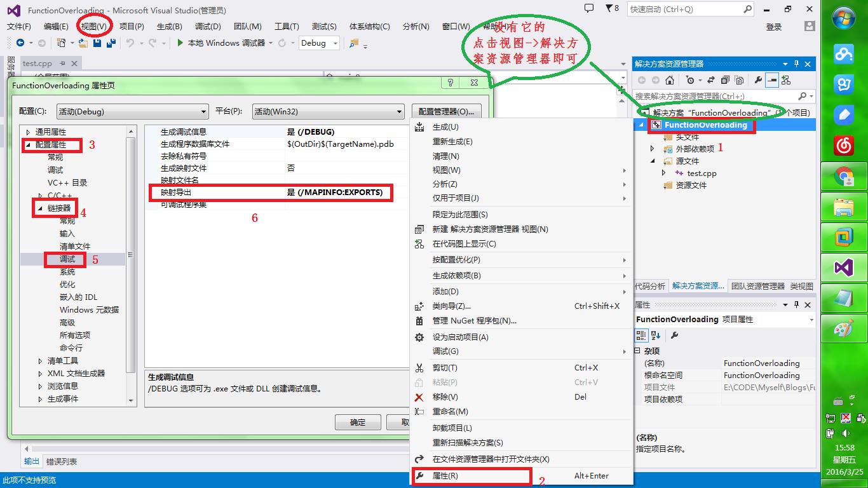Click the Find in Files toolbar icon

[354, 43]
